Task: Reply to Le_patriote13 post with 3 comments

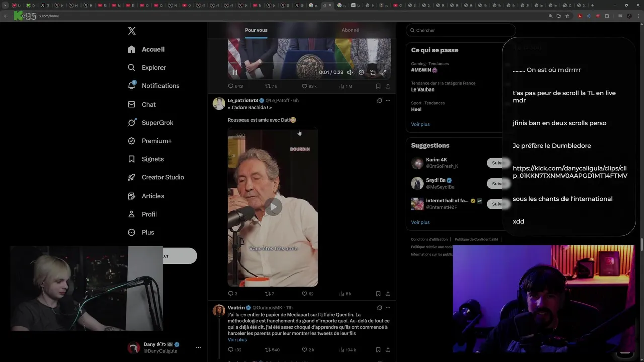Action: coord(233,294)
